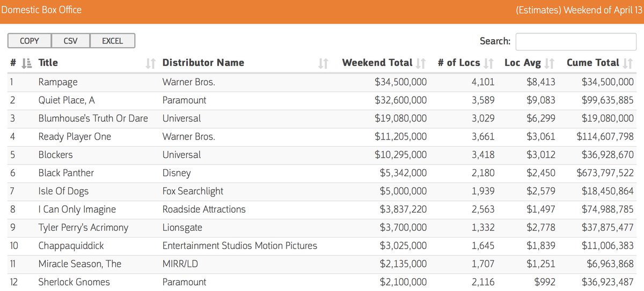Click location average $9,083
Screen dimensions: 644x291
pyautogui.click(x=541, y=100)
